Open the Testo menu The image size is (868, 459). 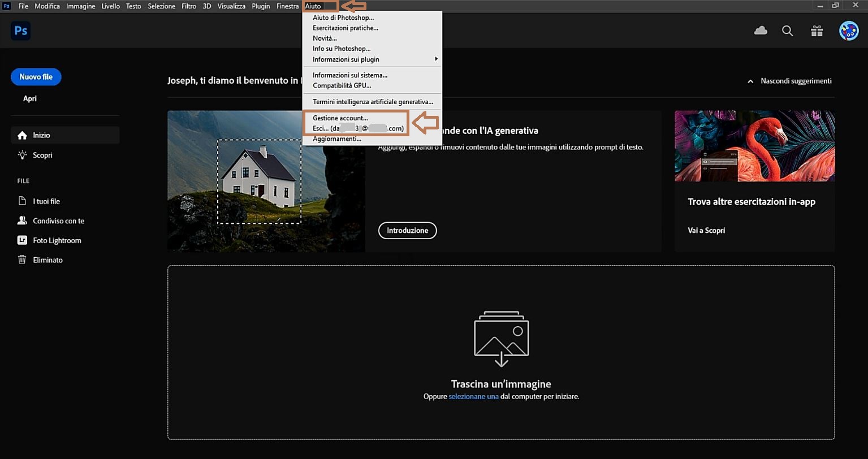point(133,6)
